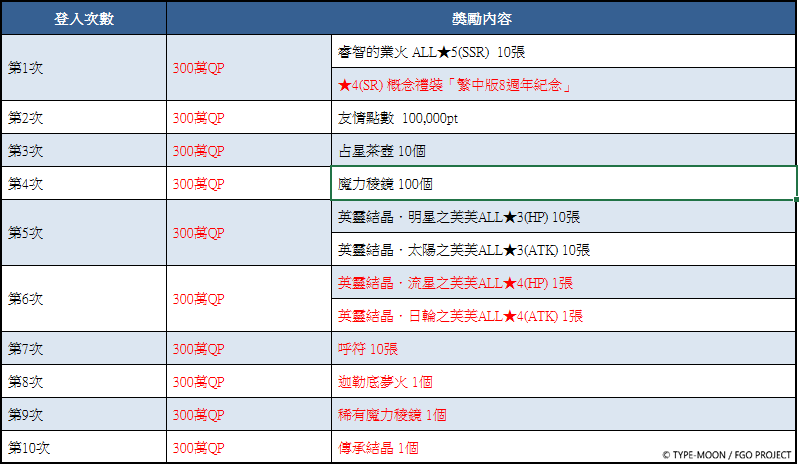800x465 pixels.
Task: Click the 登入次數 column header
Action: tap(83, 19)
